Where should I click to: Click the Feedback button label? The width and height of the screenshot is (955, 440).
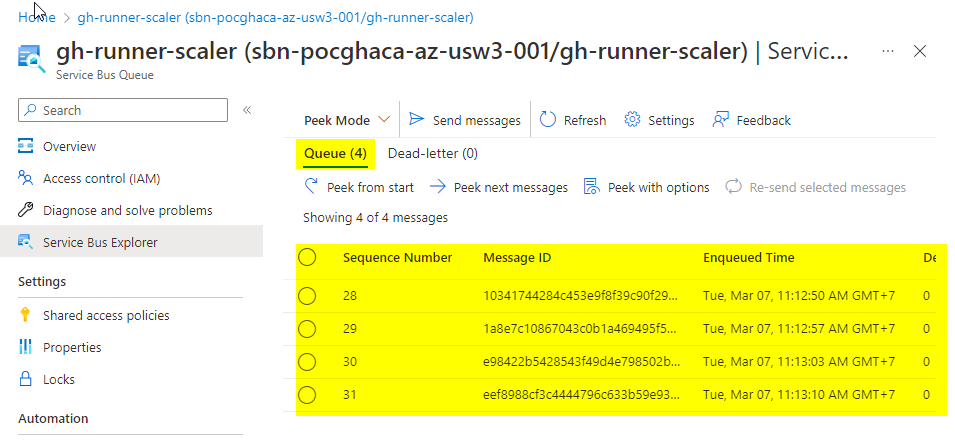tap(764, 120)
